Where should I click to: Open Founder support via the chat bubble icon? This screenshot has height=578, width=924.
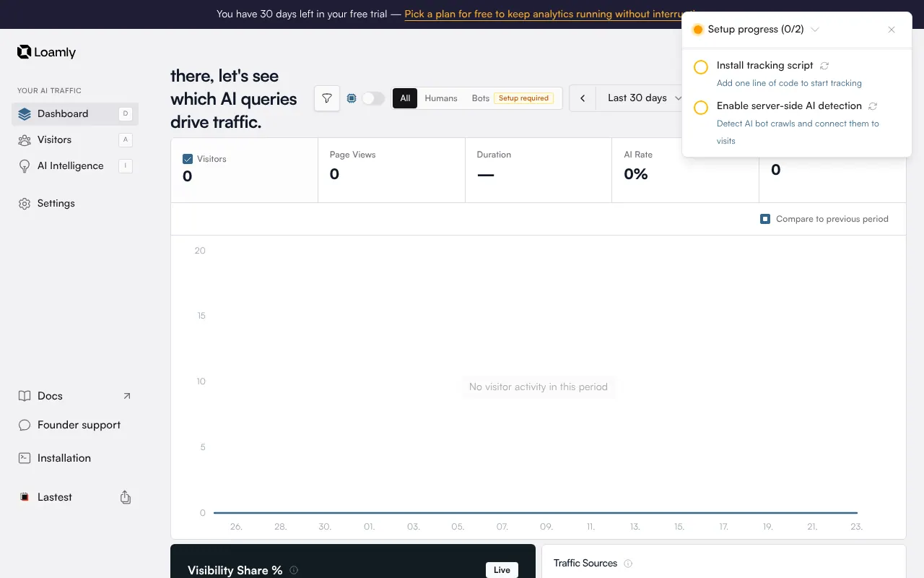(x=25, y=425)
